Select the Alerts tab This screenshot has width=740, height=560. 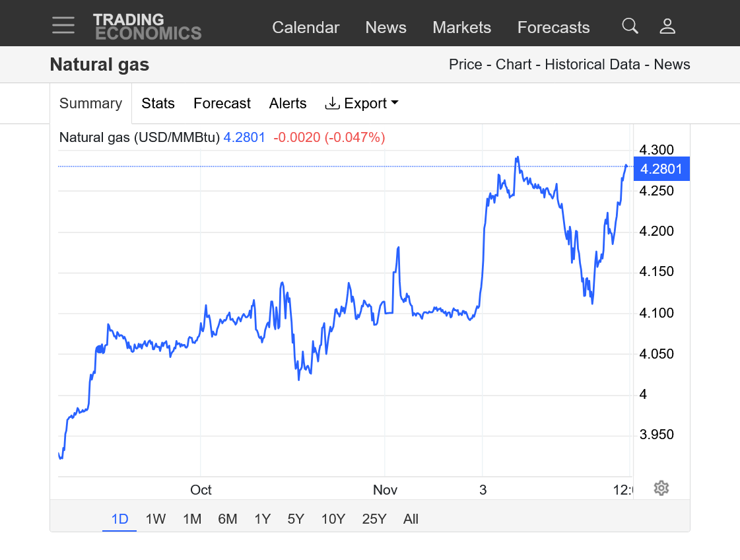point(288,104)
